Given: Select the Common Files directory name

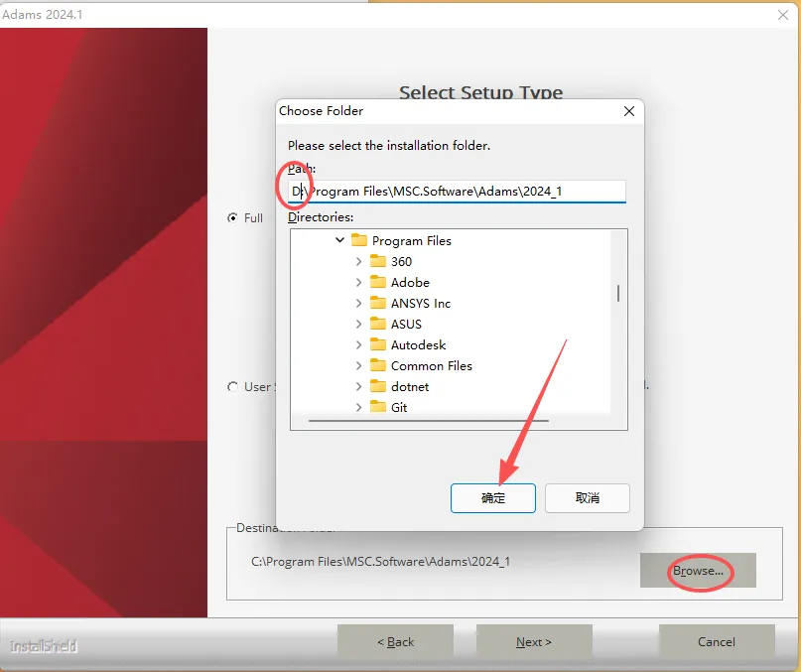Looking at the screenshot, I should tap(432, 366).
